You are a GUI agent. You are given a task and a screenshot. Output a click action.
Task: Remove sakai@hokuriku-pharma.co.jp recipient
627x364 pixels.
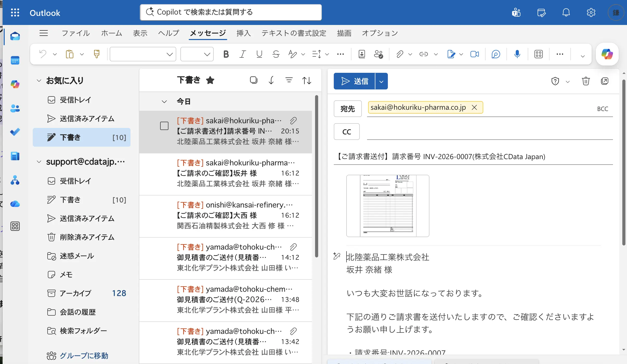pyautogui.click(x=474, y=107)
